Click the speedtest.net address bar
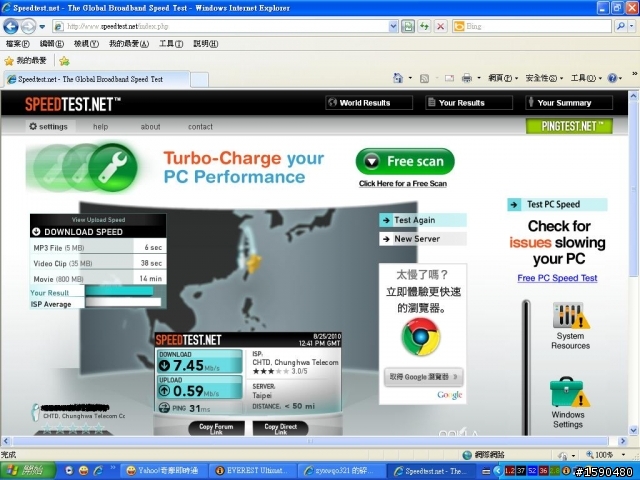This screenshot has height=480, width=640. click(220, 27)
